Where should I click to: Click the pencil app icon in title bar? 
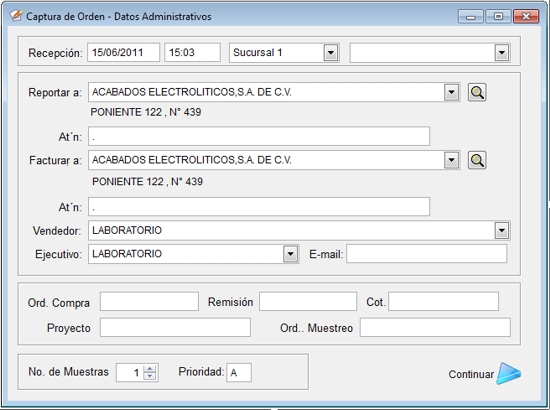pos(16,16)
